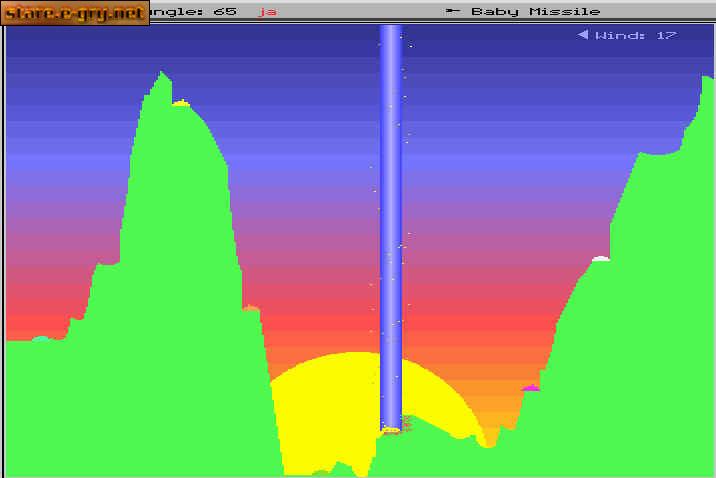The height and width of the screenshot is (478, 716).
Task: Click the magenta tank on the right ledge
Action: [x=531, y=388]
